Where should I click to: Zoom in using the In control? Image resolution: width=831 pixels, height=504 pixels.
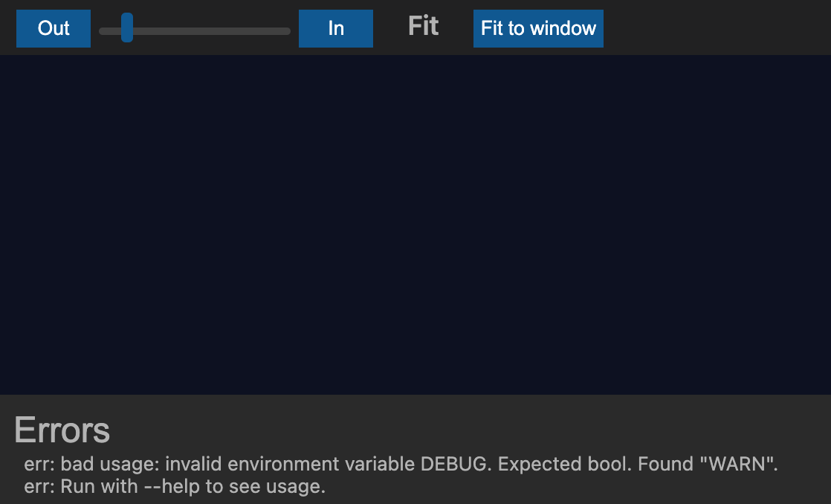click(x=335, y=28)
